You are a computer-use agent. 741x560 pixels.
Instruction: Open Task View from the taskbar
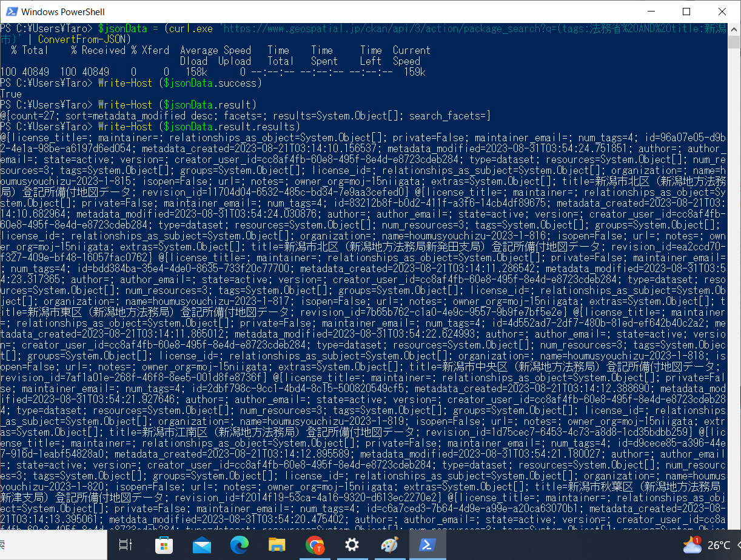click(126, 545)
